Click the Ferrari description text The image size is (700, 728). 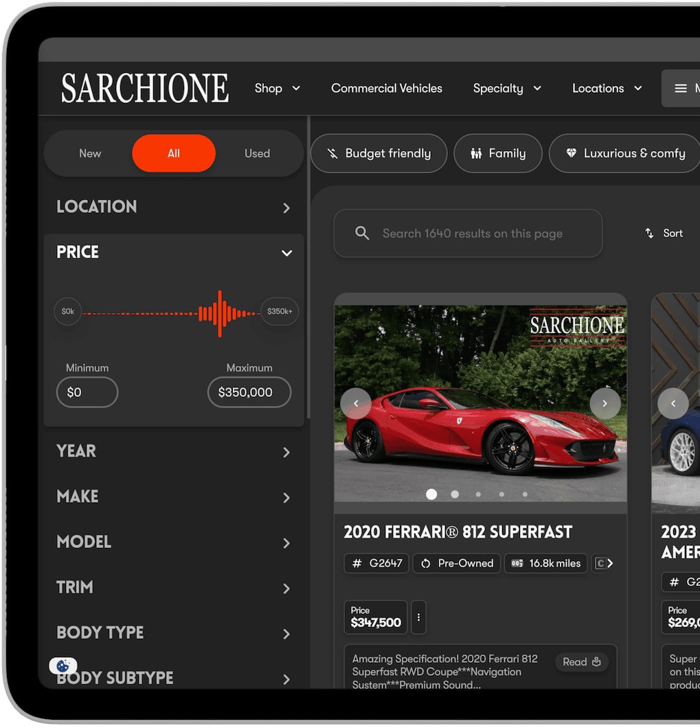click(x=445, y=672)
